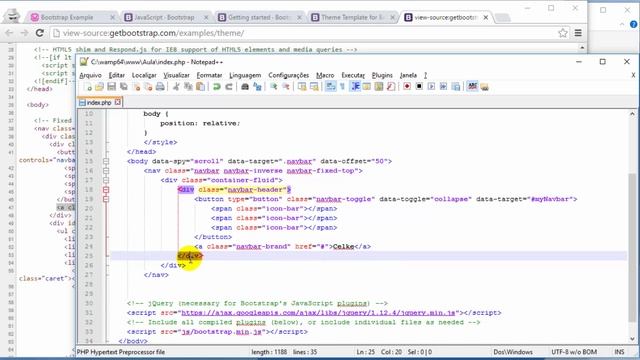The width and height of the screenshot is (640, 360).
Task: Undo the last edit with green arrow
Action: [x=217, y=87]
